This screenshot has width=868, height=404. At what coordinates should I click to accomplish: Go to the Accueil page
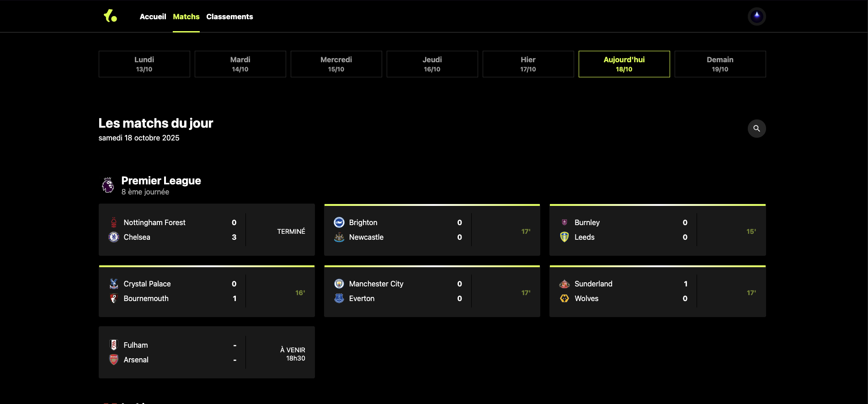[153, 16]
